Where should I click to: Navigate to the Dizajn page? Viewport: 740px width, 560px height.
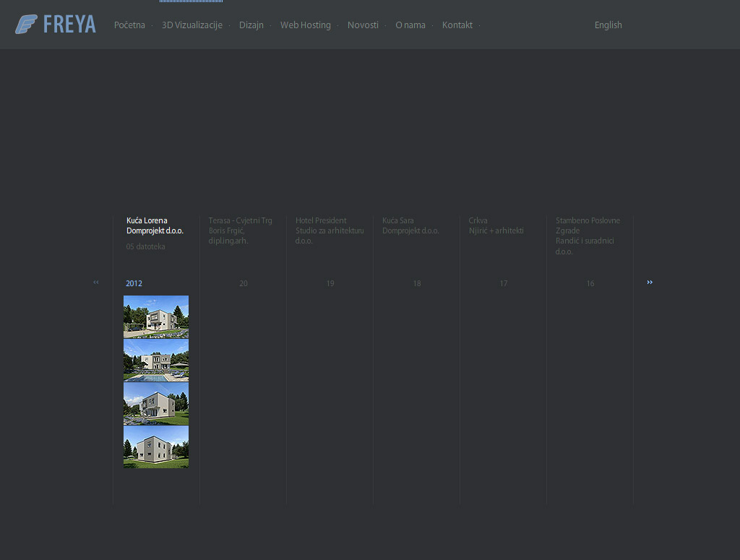tap(251, 25)
